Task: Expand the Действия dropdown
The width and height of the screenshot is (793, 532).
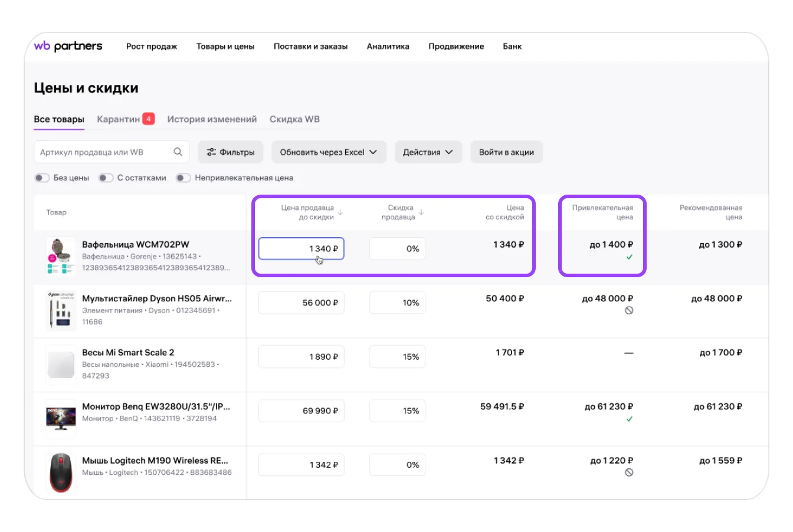Action: pyautogui.click(x=428, y=152)
